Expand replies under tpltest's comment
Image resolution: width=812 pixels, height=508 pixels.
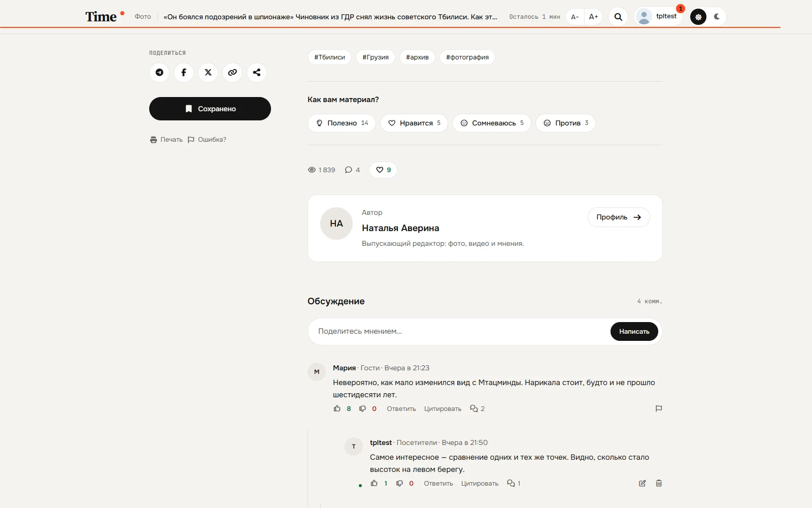514,483
